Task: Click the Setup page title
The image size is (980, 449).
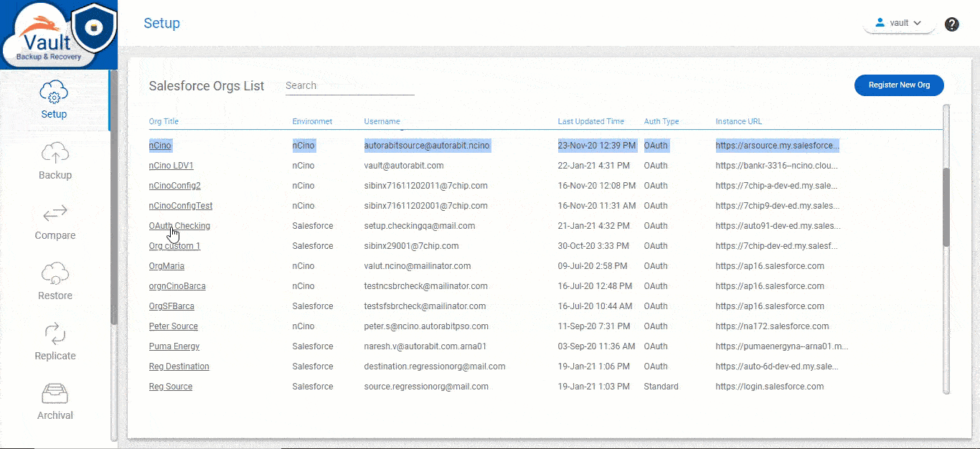Action: pos(162,23)
